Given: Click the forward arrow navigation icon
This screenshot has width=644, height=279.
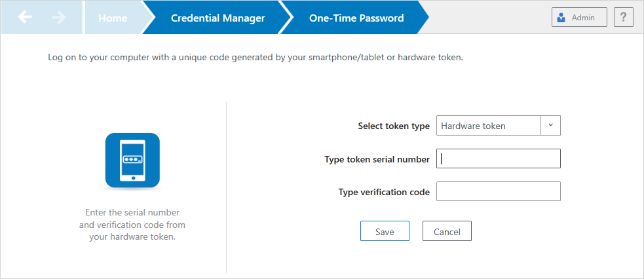Looking at the screenshot, I should pyautogui.click(x=59, y=18).
